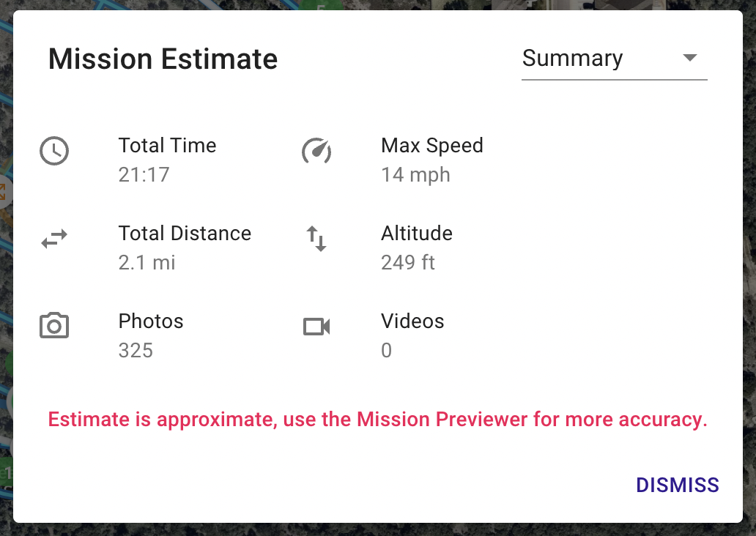Click the Photos count 325

coord(136,351)
